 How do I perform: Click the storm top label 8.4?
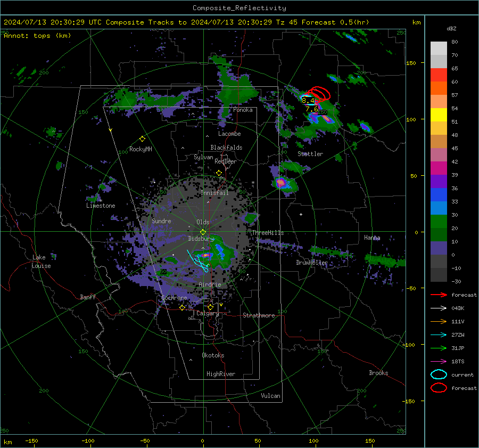(x=308, y=100)
